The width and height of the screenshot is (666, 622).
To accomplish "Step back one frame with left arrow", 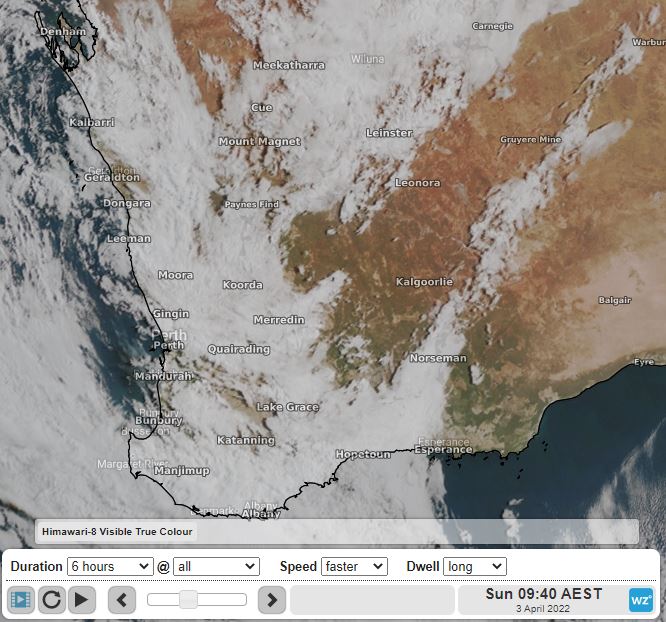I will [122, 600].
